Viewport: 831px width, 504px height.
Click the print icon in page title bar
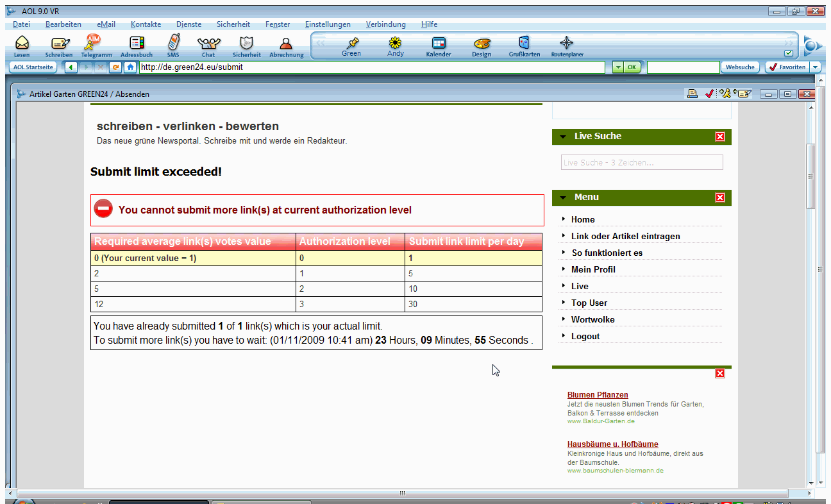tap(692, 94)
